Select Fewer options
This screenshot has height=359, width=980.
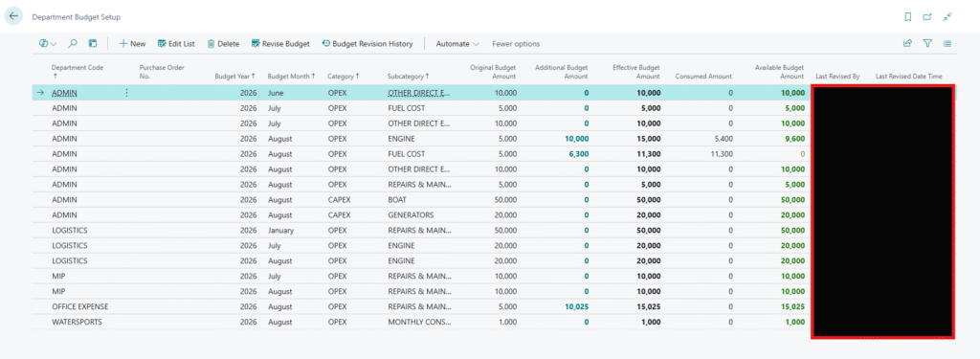(x=516, y=44)
